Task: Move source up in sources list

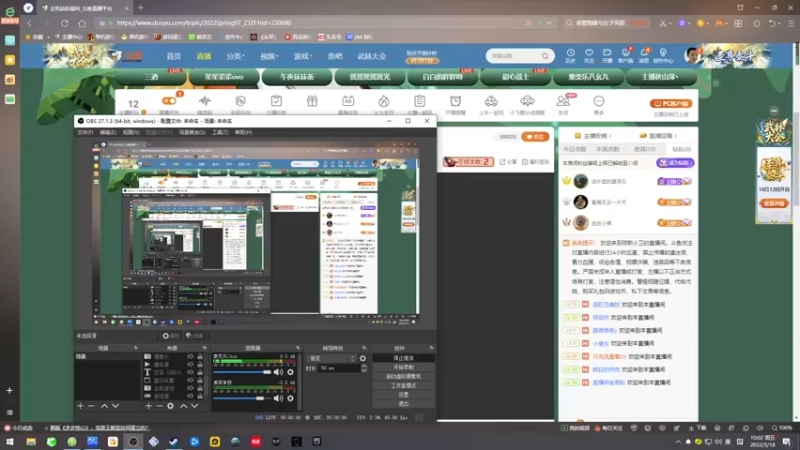Action: click(183, 406)
